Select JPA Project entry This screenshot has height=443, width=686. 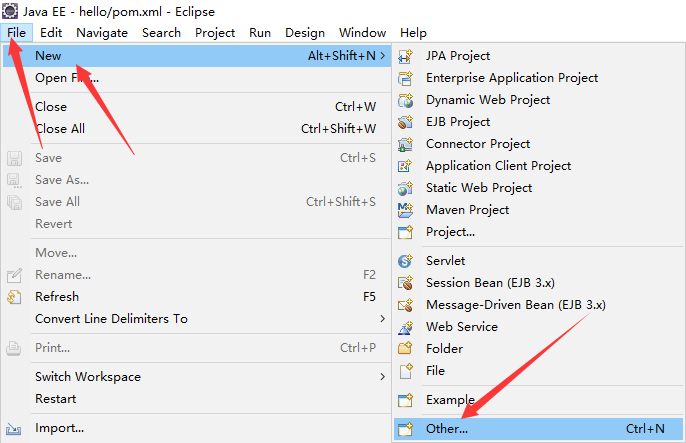point(538,56)
